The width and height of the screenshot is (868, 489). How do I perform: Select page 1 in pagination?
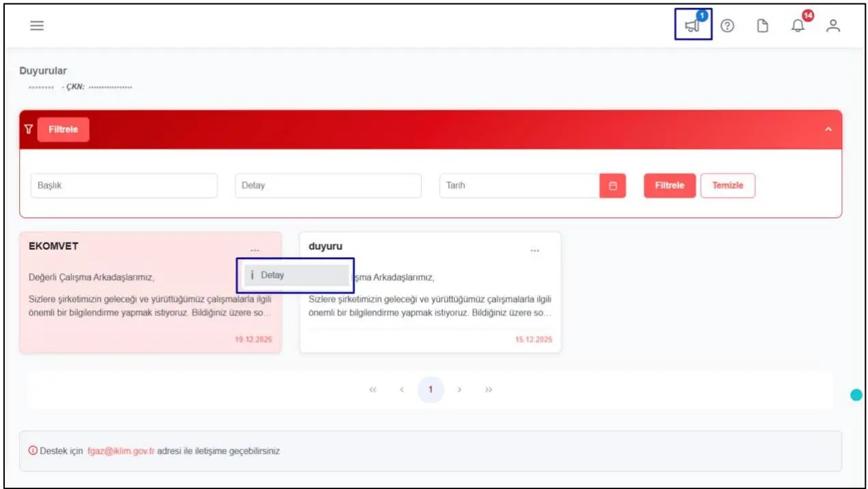(431, 390)
